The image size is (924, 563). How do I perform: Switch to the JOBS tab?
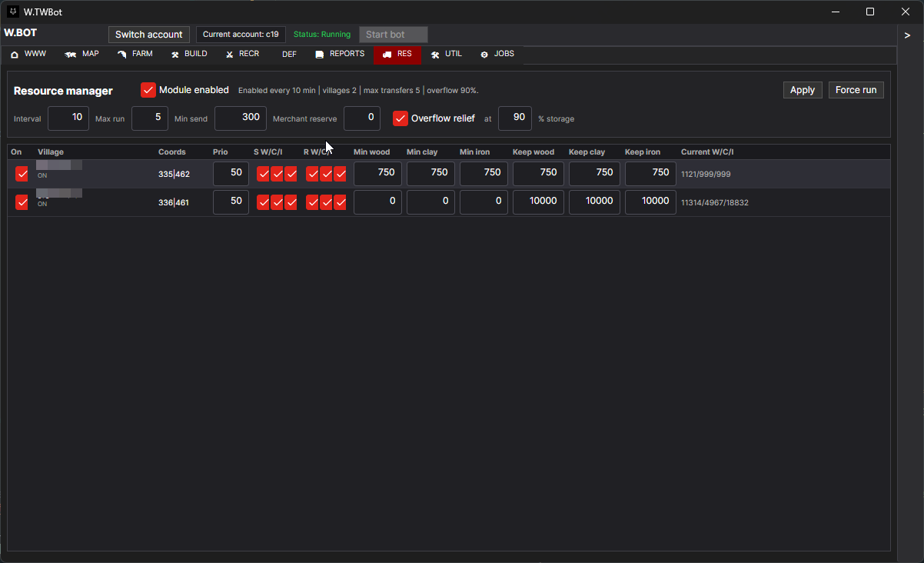coord(497,55)
